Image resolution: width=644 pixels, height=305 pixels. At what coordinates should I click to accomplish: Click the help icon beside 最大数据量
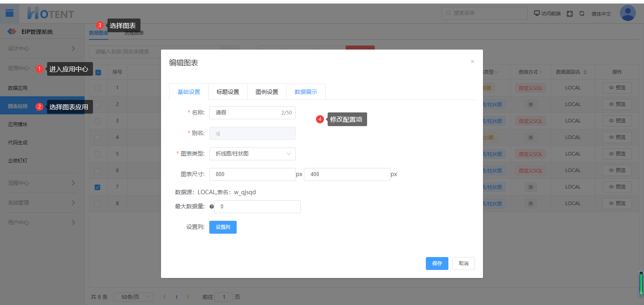[x=212, y=207]
